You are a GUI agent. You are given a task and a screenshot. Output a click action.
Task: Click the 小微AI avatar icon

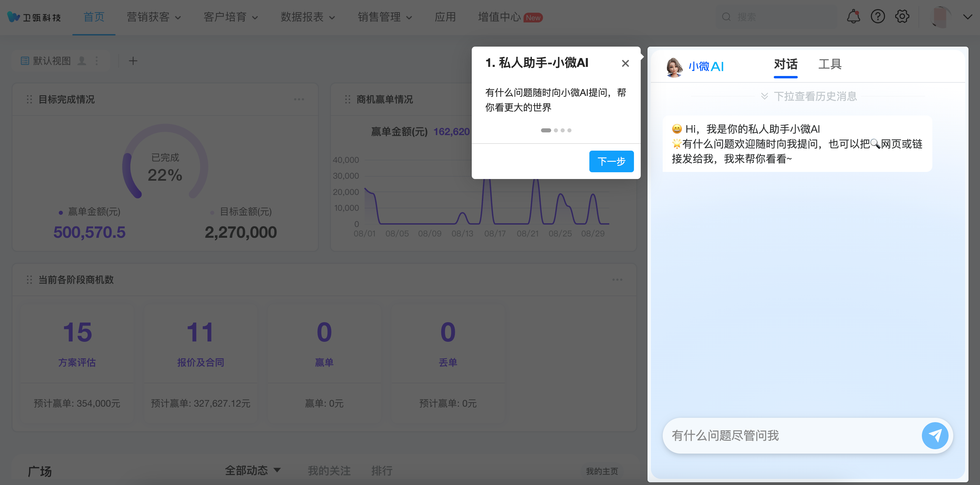(674, 67)
